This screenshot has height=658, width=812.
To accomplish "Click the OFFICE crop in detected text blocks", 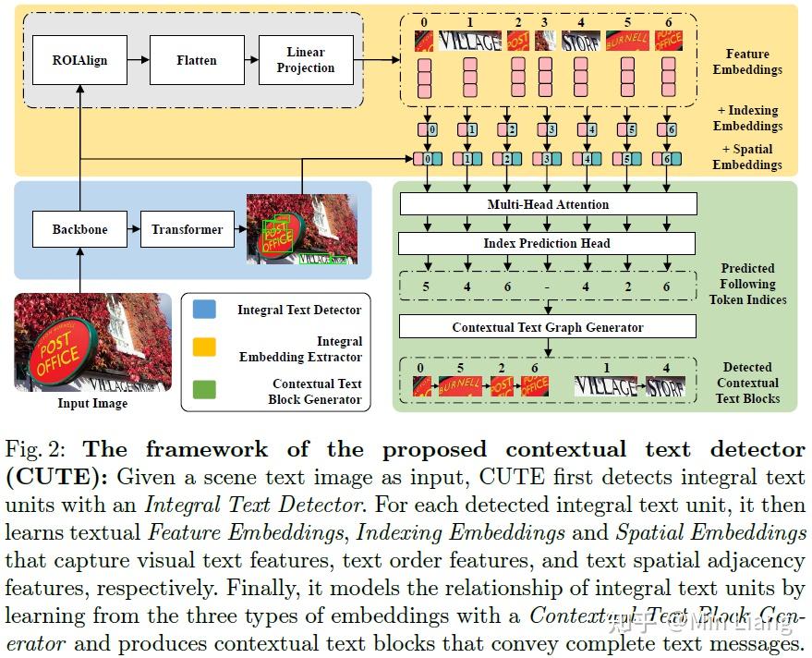I will click(x=535, y=386).
